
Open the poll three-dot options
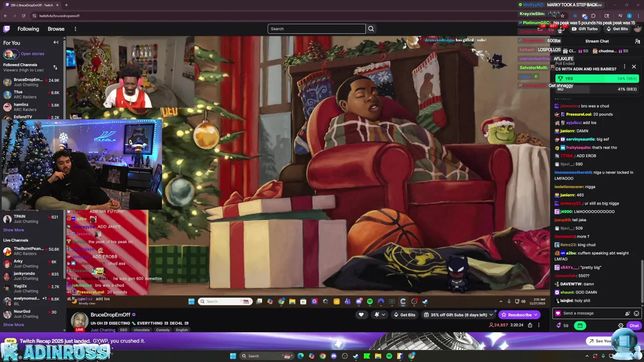[624, 66]
